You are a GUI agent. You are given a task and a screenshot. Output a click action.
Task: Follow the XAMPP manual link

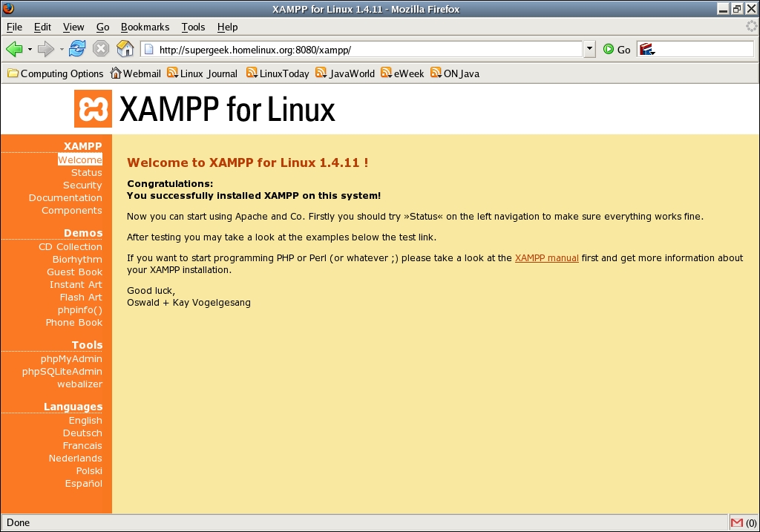coord(546,258)
